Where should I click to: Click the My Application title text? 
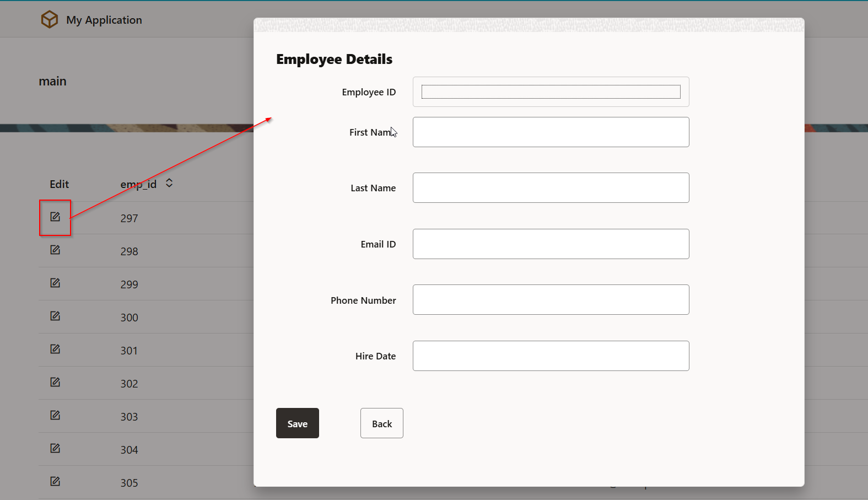tap(104, 20)
